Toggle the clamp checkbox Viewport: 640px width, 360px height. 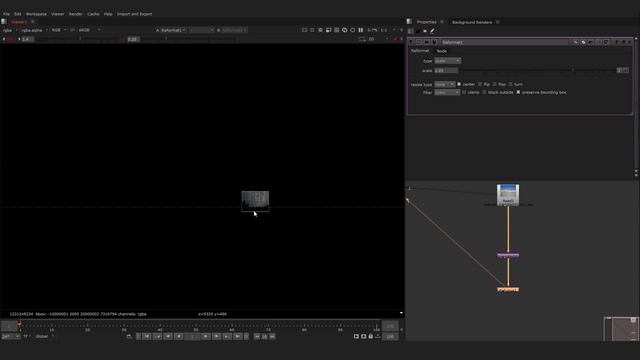(x=464, y=92)
